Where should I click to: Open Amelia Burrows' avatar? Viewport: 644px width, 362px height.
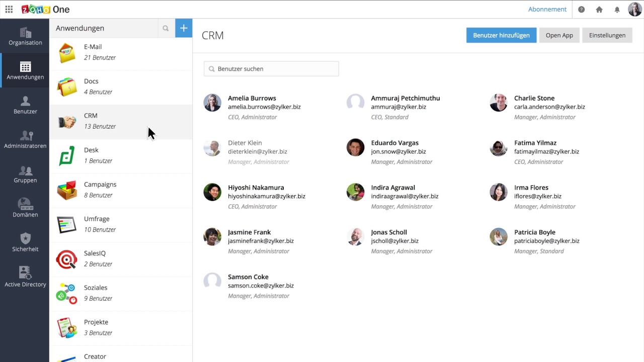click(x=212, y=103)
